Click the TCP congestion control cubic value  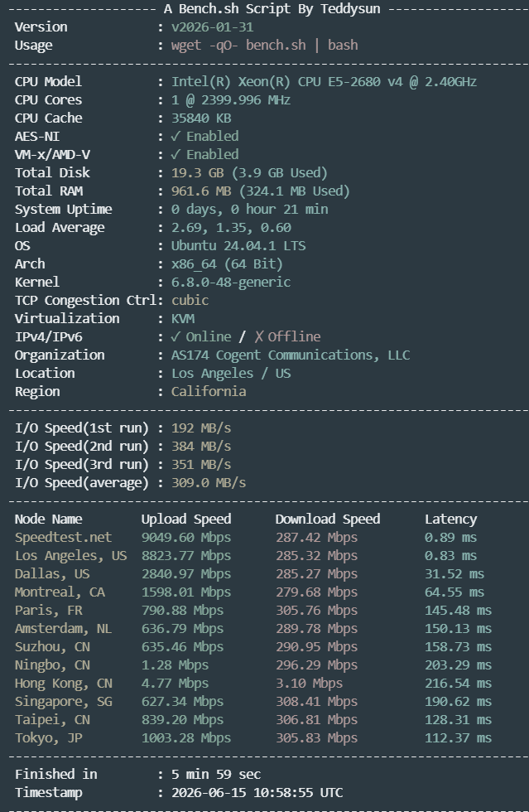pyautogui.click(x=190, y=300)
